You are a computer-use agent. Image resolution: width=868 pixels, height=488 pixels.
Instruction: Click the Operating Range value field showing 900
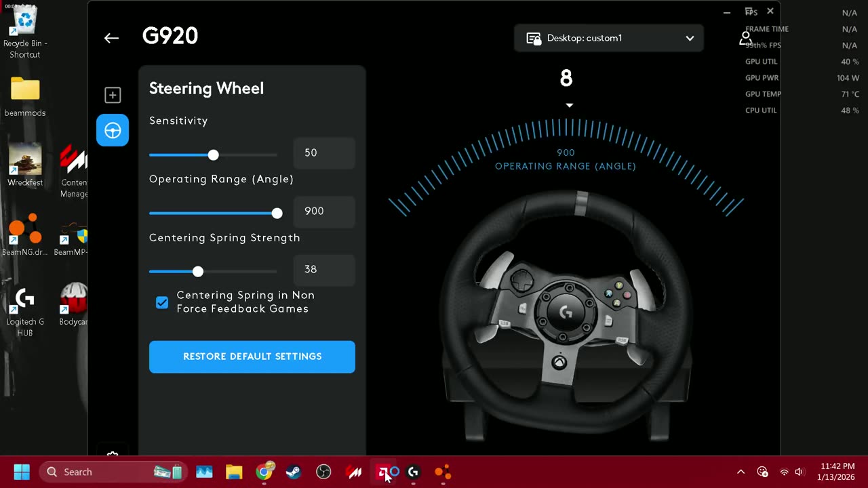[324, 211]
